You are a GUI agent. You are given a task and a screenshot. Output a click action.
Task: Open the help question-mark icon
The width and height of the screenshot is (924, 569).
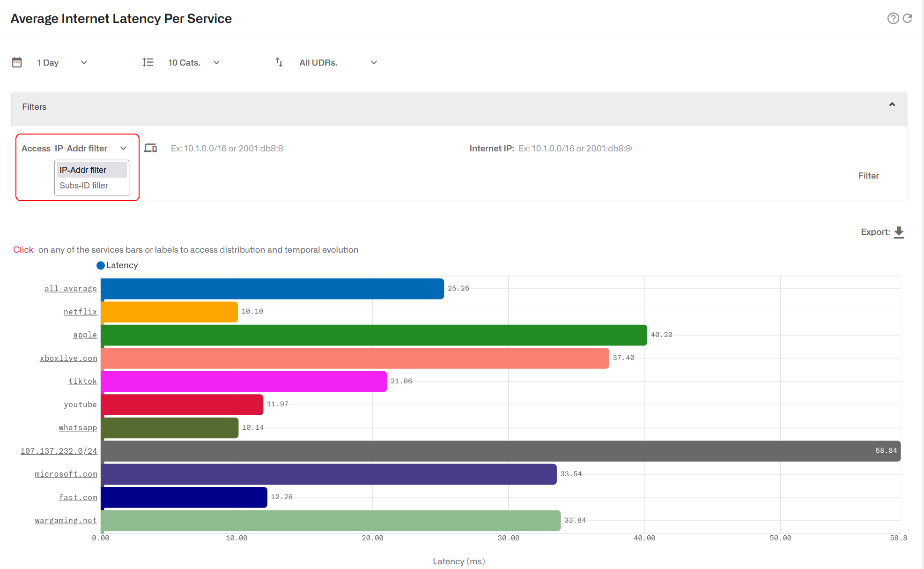[x=893, y=18]
